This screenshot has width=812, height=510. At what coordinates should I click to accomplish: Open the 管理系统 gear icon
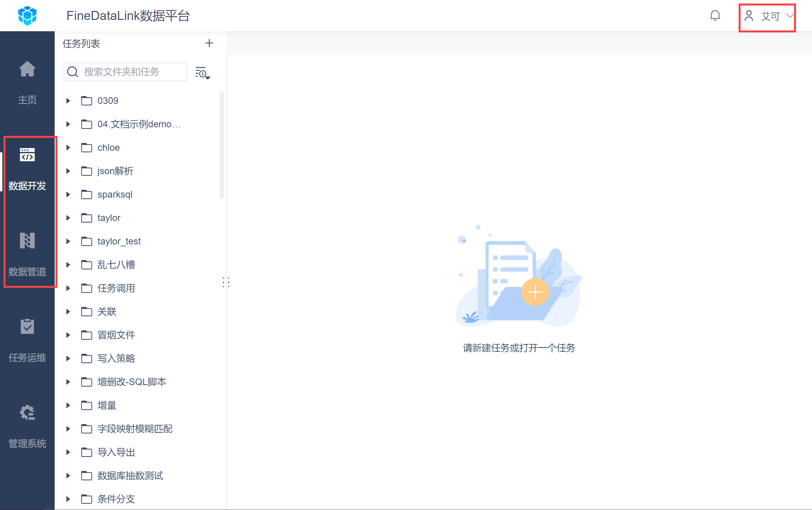(27, 412)
